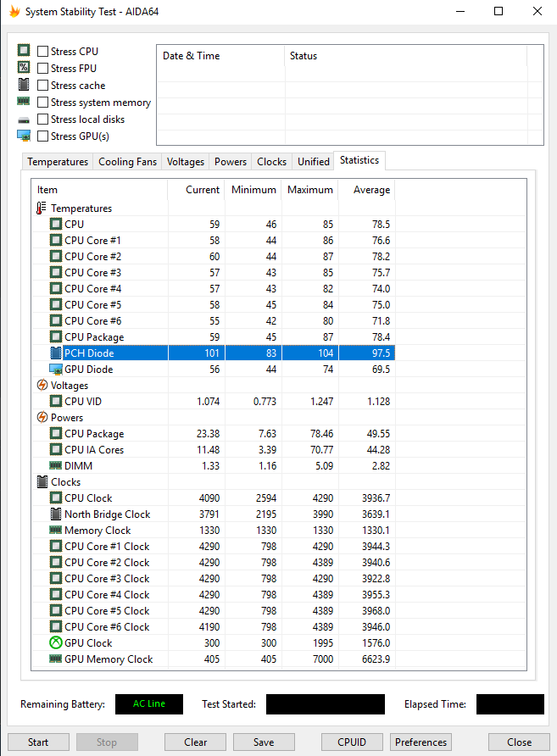Select the CPU Package temperature row label

click(x=94, y=337)
